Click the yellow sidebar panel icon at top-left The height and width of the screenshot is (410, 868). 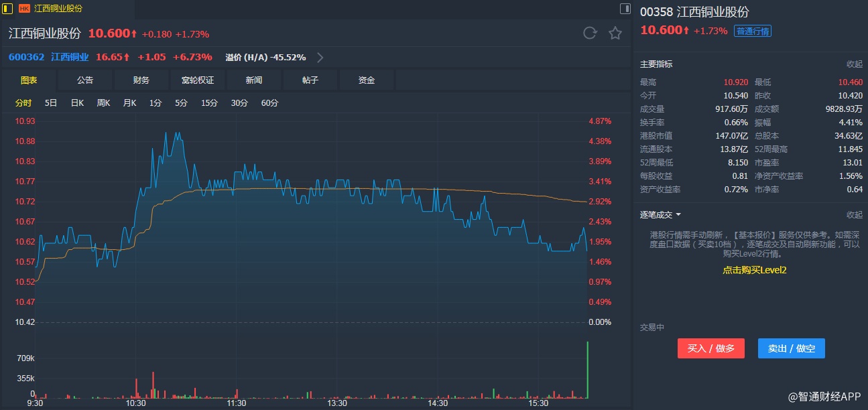point(8,9)
